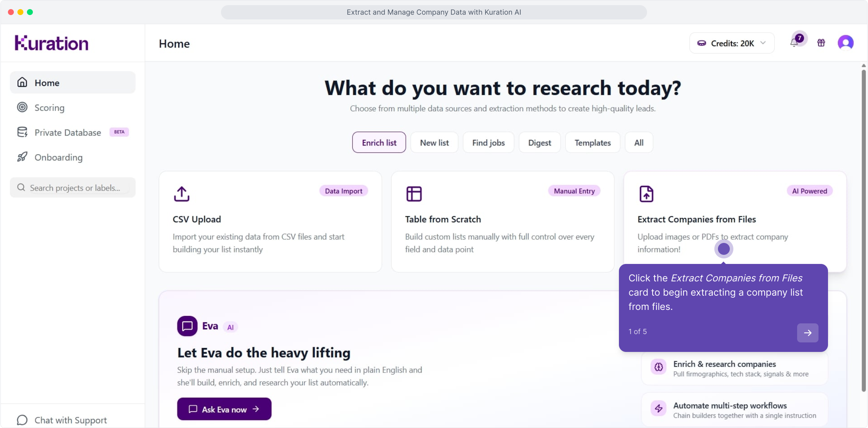Click the Onboarding rocket icon
The image size is (868, 428).
22,157
